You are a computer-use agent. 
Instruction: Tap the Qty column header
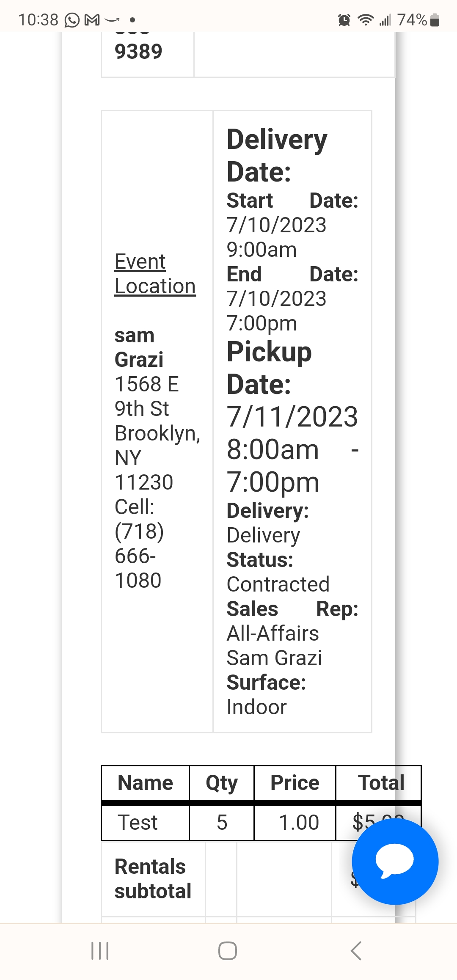point(221,783)
